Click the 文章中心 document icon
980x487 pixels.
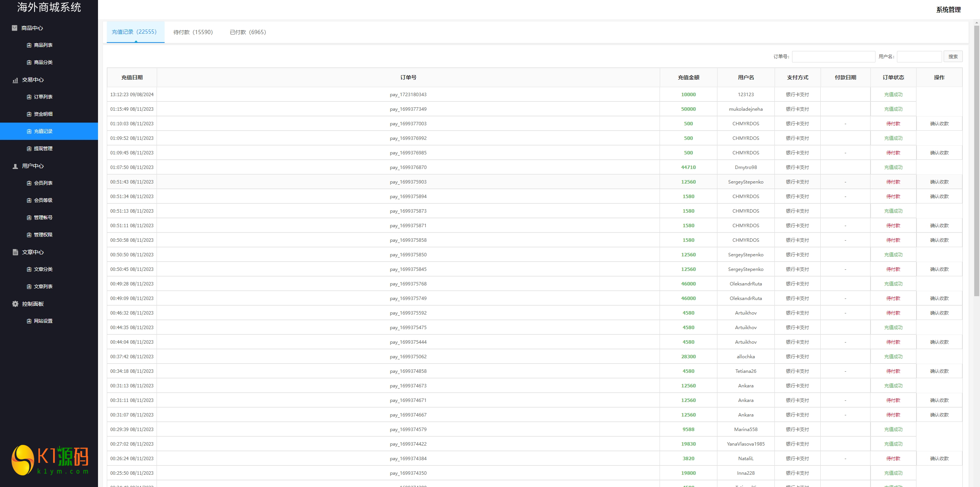pyautogui.click(x=15, y=252)
